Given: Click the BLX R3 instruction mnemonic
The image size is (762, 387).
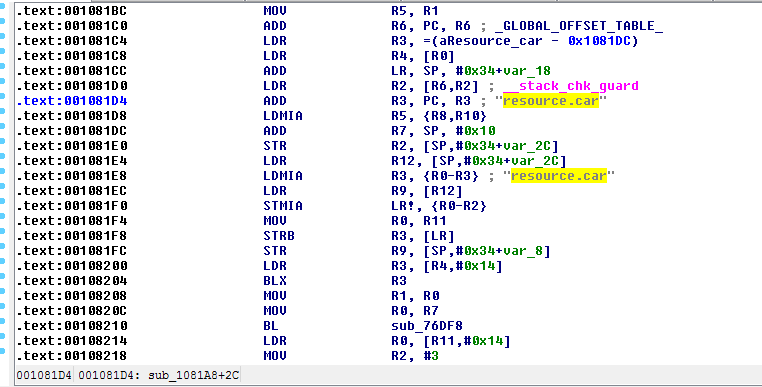Looking at the screenshot, I should coord(275,281).
